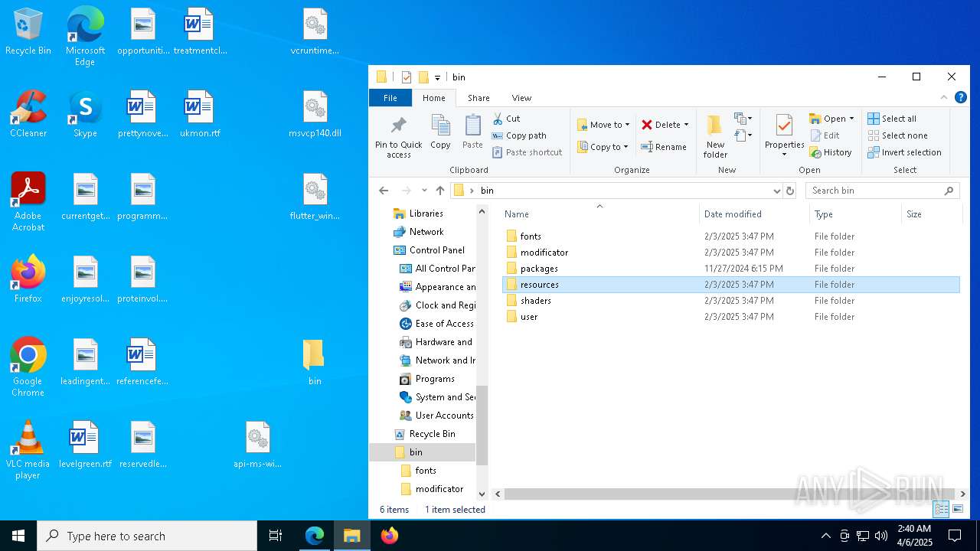This screenshot has width=980, height=551.
Task: Click the Edit button in Open group
Action: 825,135
